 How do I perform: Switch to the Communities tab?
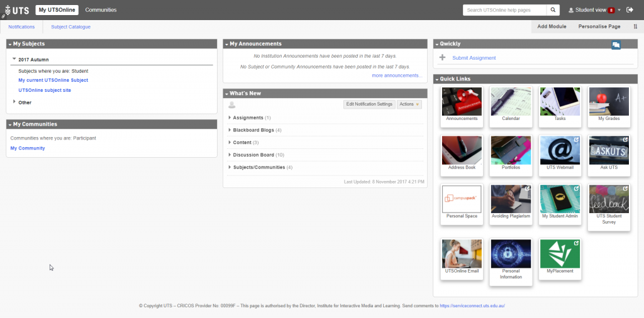click(x=101, y=10)
